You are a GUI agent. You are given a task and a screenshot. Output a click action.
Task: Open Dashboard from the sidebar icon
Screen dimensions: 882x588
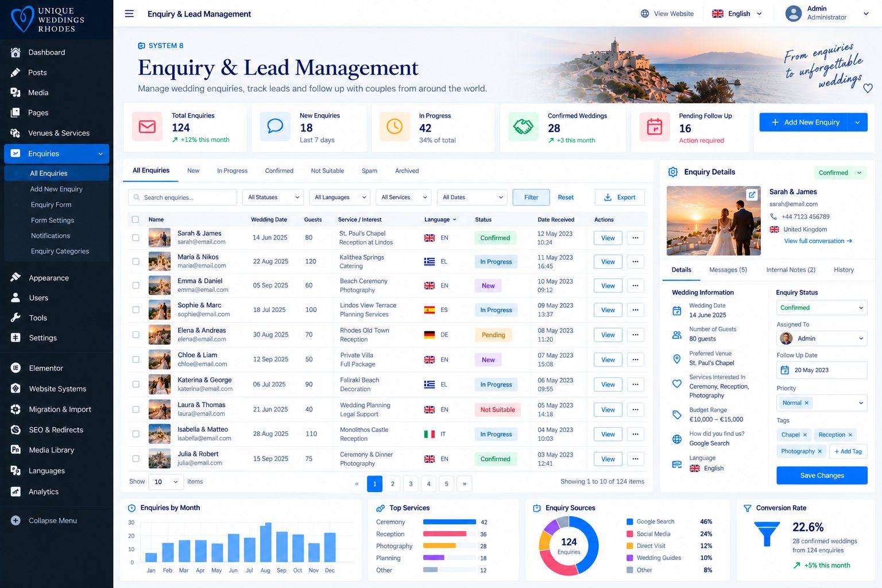click(16, 52)
